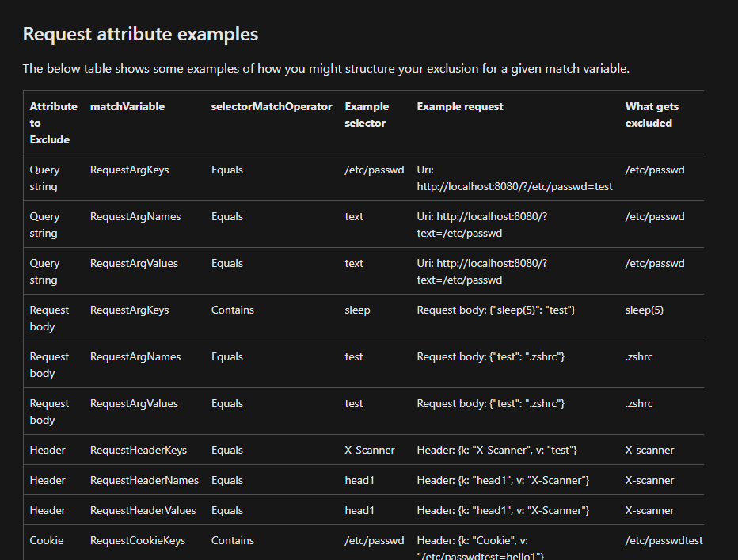Click the '/etc/passwdtest' excluded cell
738x560 pixels.
[664, 540]
